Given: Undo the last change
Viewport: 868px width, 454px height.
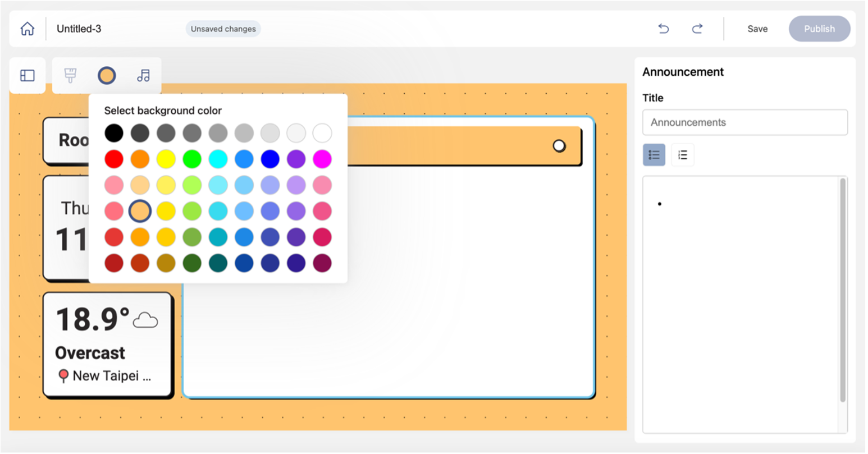Looking at the screenshot, I should (664, 29).
